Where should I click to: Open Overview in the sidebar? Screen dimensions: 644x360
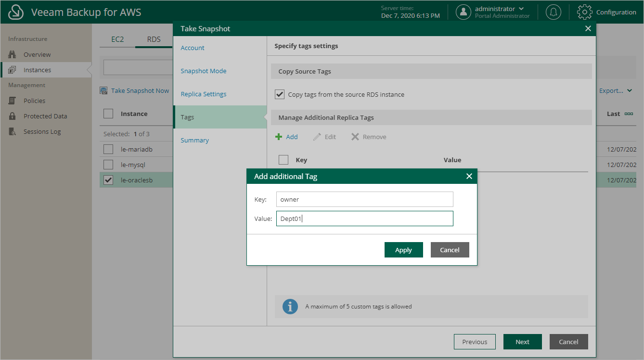click(x=37, y=54)
